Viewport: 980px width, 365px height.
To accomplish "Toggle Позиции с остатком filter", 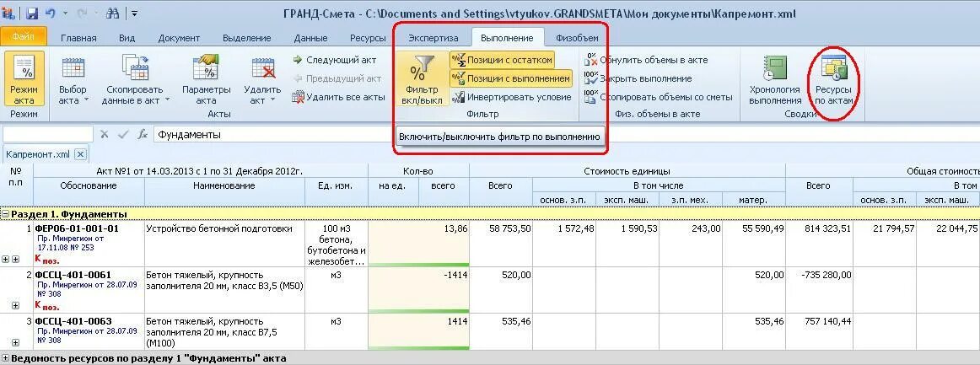I will 502,60.
